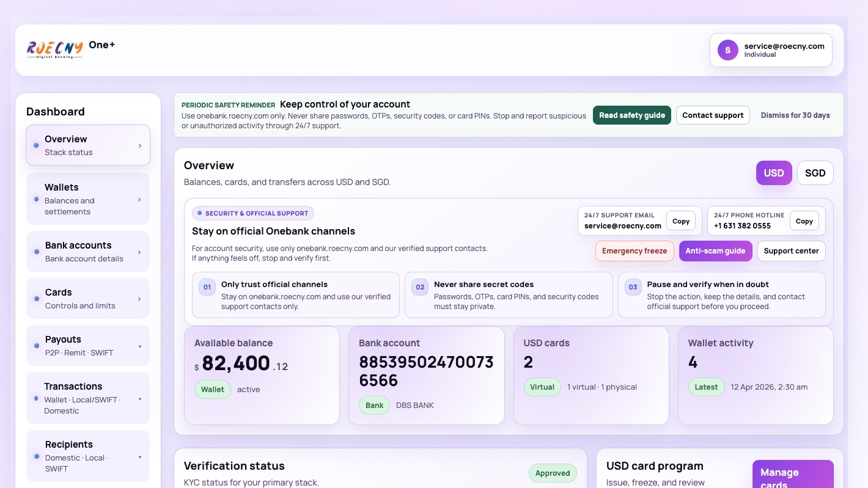This screenshot has width=868, height=488.
Task: Expand the Transactions menu section
Action: [140, 399]
